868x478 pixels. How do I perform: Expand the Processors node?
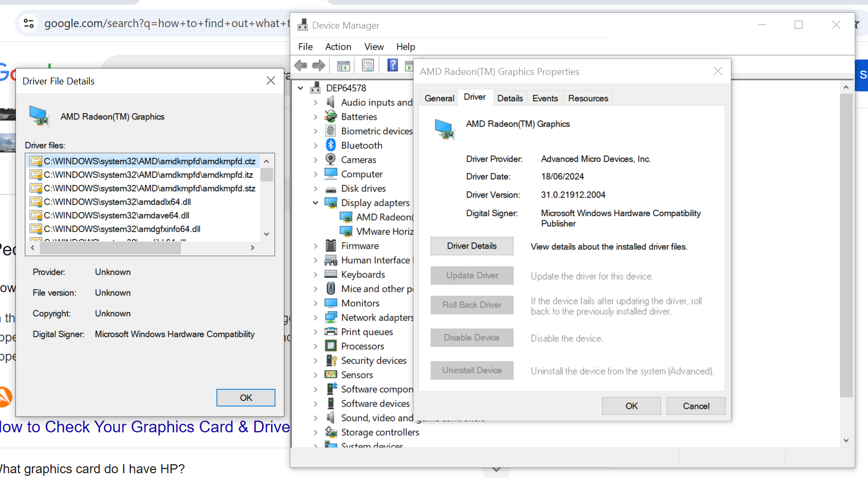(x=316, y=346)
